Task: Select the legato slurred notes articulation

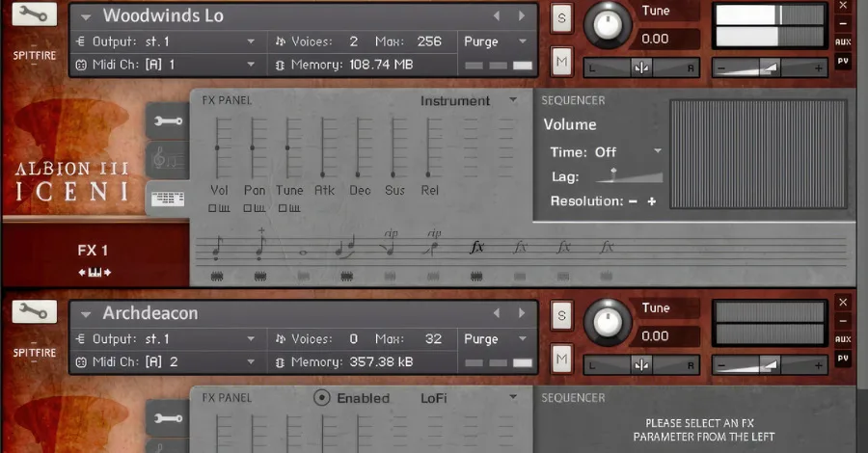Action: click(x=346, y=248)
